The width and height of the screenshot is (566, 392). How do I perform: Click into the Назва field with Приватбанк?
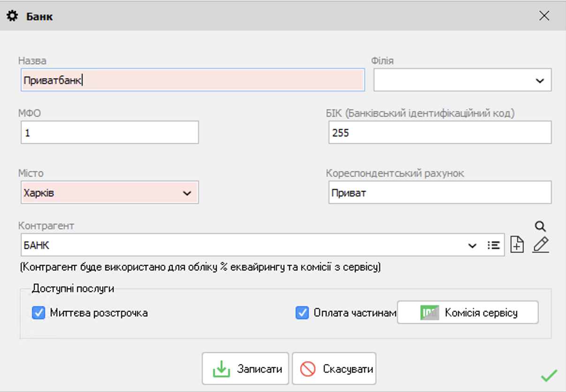coord(192,80)
